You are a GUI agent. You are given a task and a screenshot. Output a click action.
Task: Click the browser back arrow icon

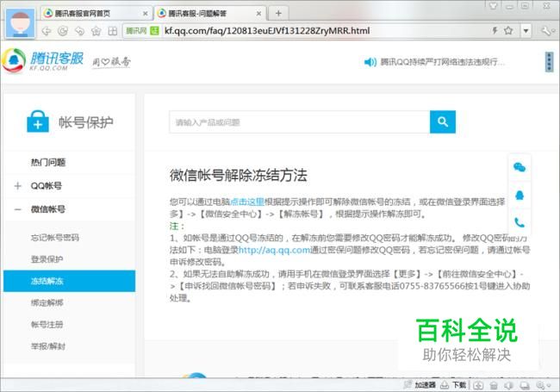coord(47,31)
